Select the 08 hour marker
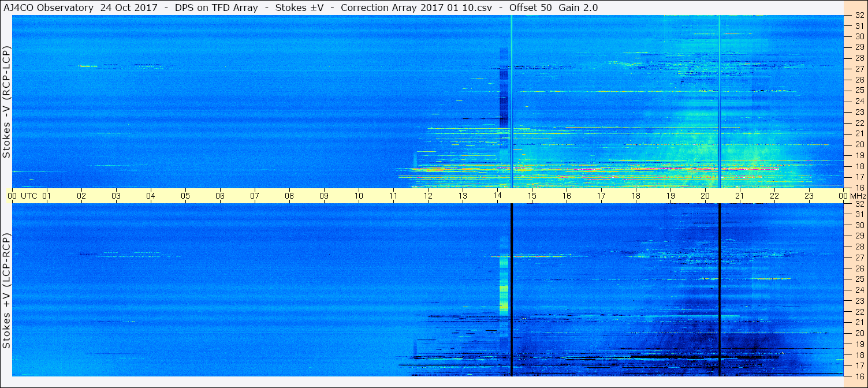Viewport: 868px width, 388px height. pos(289,196)
